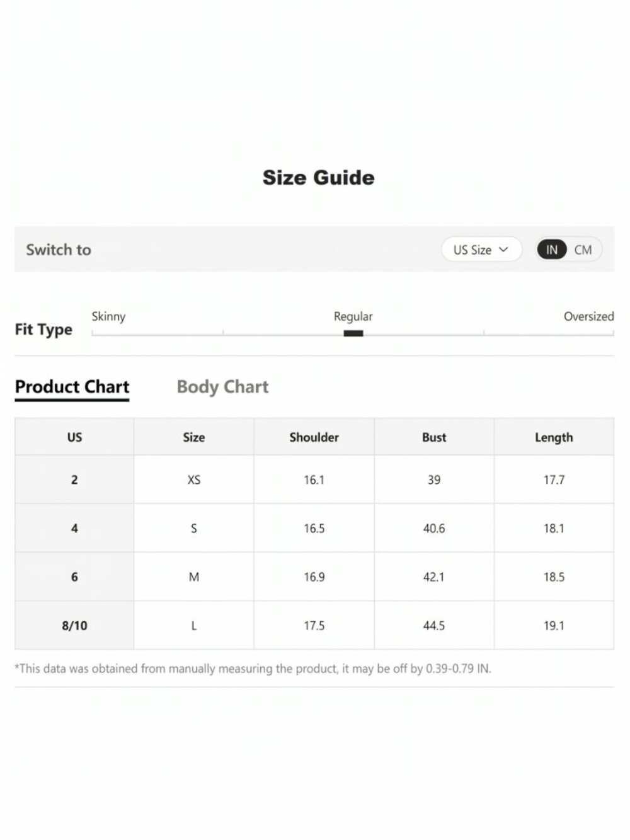Select the XS size cell
Viewport: 630px width, 840px height.
(x=194, y=480)
